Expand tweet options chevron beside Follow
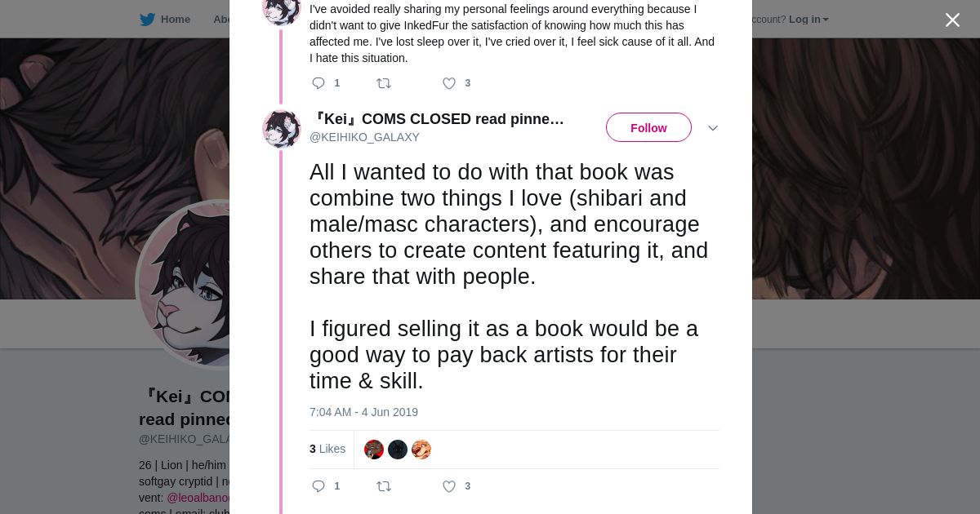Image resolution: width=980 pixels, height=514 pixels. pos(712,128)
